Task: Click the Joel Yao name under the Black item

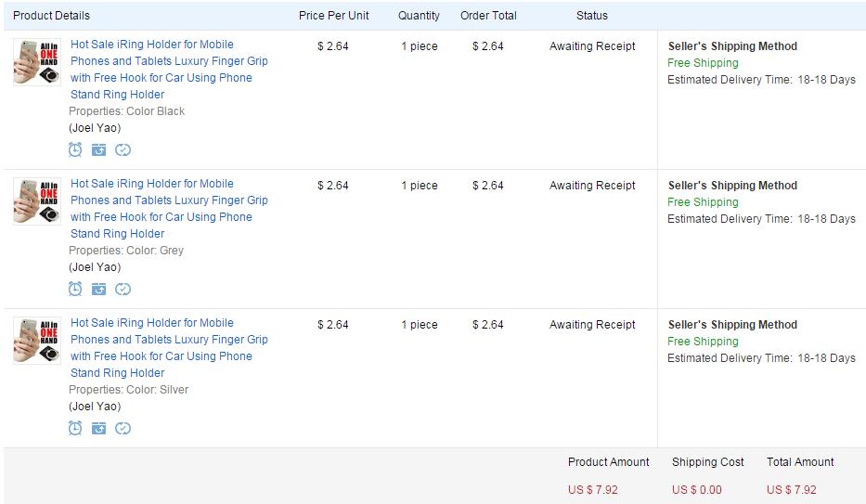Action: [x=95, y=128]
